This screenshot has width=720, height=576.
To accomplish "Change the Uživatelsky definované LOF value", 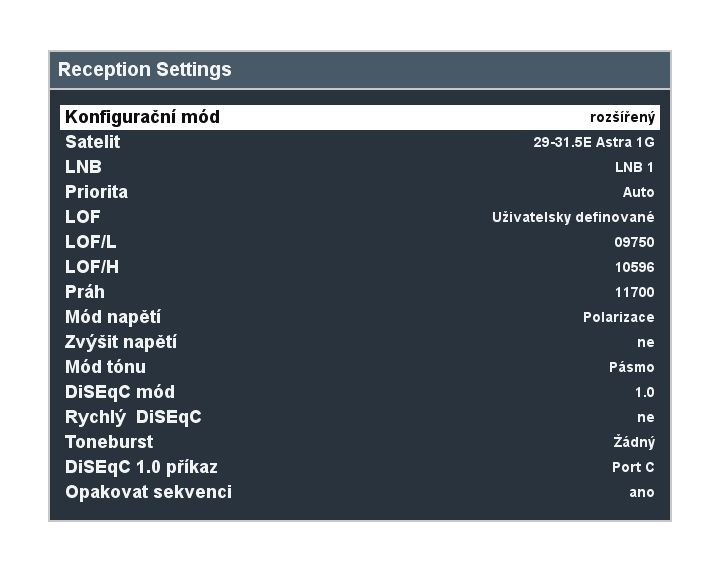I will pos(573,217).
